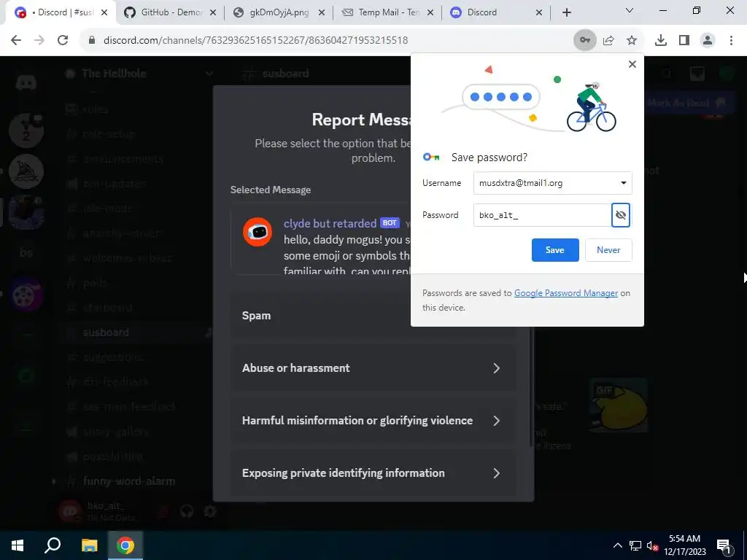
Task: Save the password
Action: tap(555, 250)
